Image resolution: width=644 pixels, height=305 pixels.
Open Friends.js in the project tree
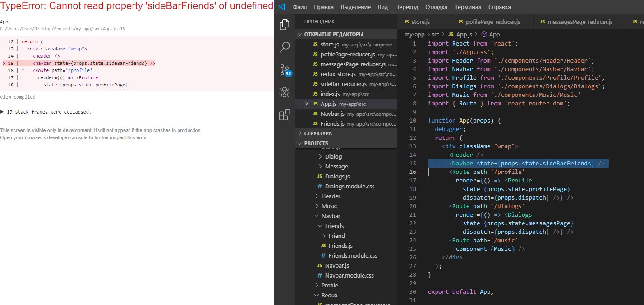[x=340, y=246]
